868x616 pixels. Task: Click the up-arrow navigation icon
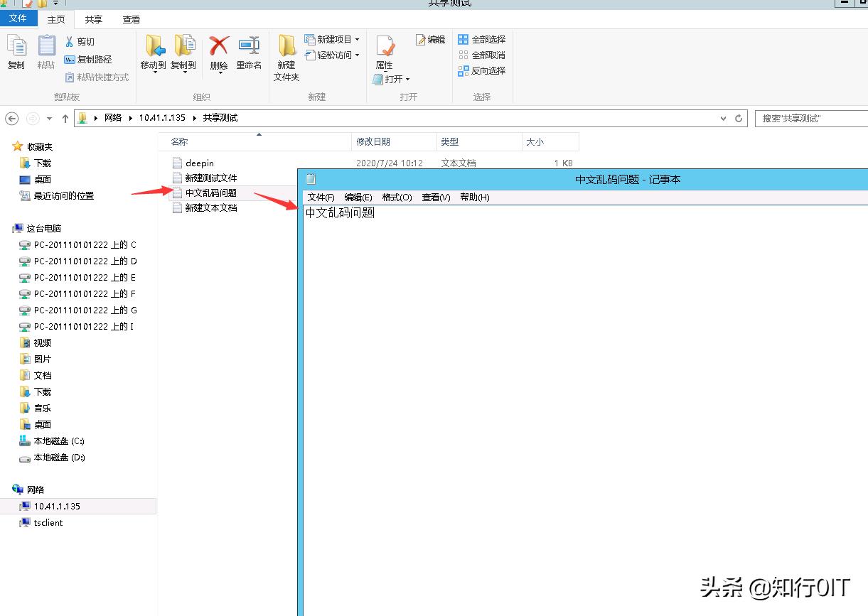(x=65, y=119)
